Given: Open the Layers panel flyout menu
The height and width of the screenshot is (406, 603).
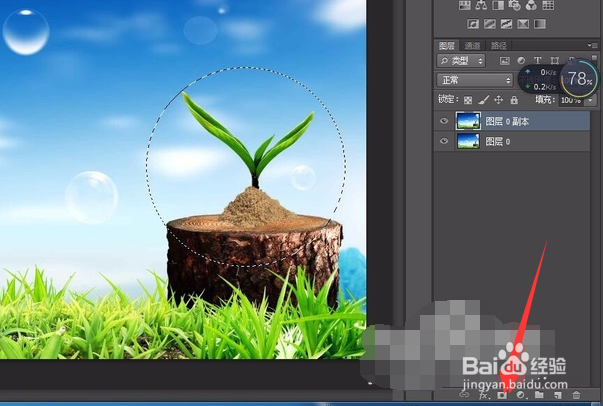Looking at the screenshot, I should click(x=592, y=45).
